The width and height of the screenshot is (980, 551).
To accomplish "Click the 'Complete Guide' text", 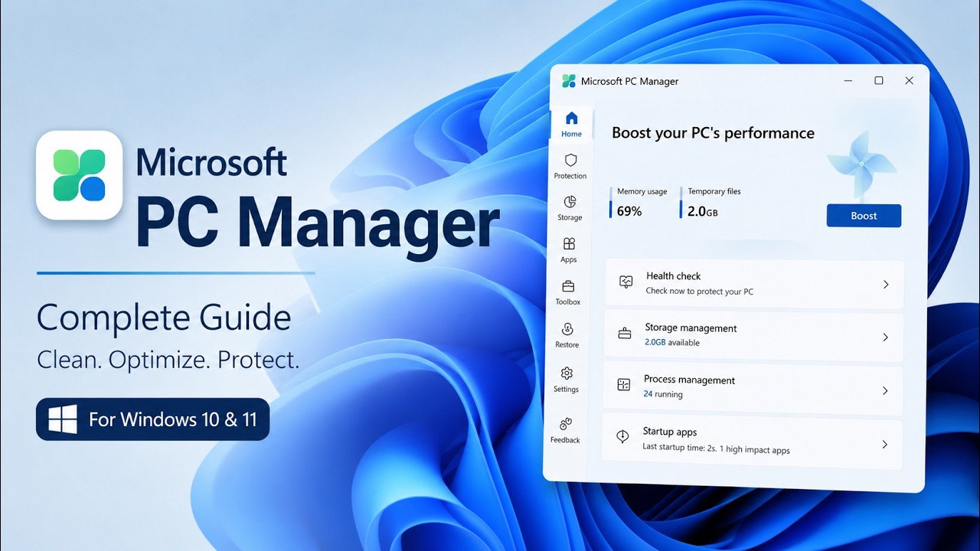I will tap(164, 318).
